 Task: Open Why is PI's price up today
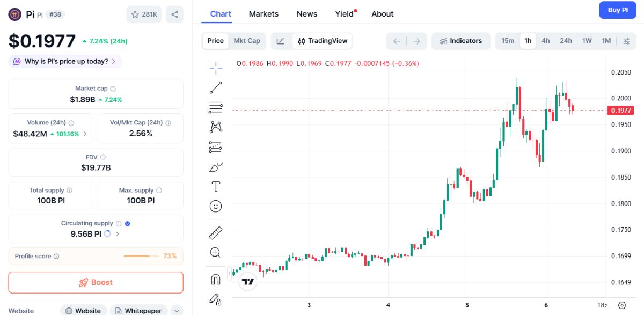click(x=65, y=62)
